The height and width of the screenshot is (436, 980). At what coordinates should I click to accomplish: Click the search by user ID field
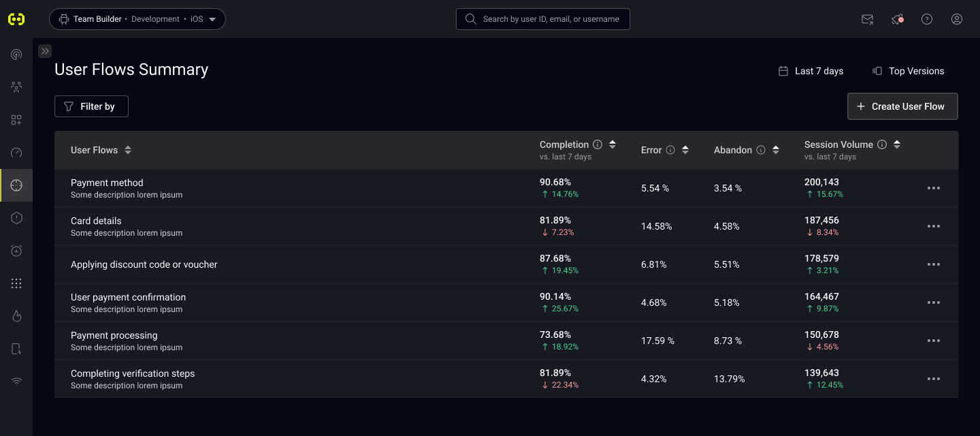click(x=543, y=19)
